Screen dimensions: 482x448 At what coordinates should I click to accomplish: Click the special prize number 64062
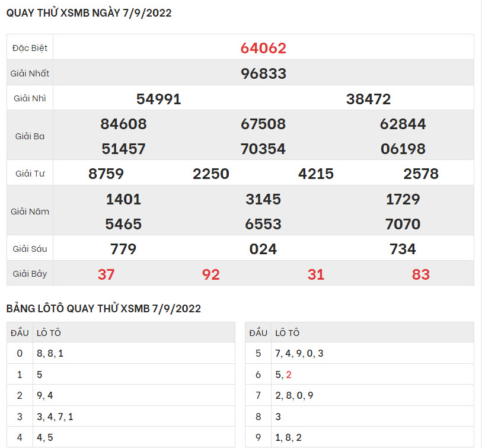coord(263,48)
